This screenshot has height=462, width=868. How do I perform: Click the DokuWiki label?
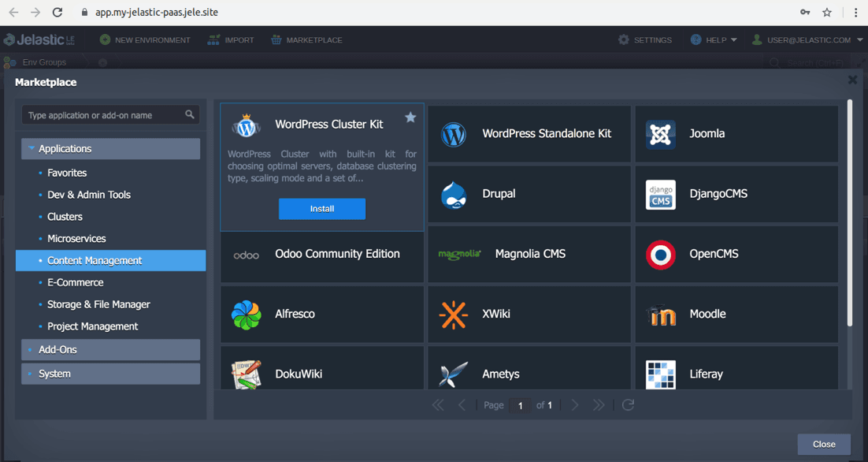pyautogui.click(x=299, y=374)
